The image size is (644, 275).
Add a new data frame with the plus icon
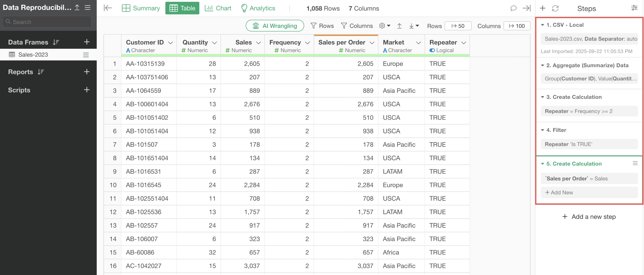pos(86,42)
